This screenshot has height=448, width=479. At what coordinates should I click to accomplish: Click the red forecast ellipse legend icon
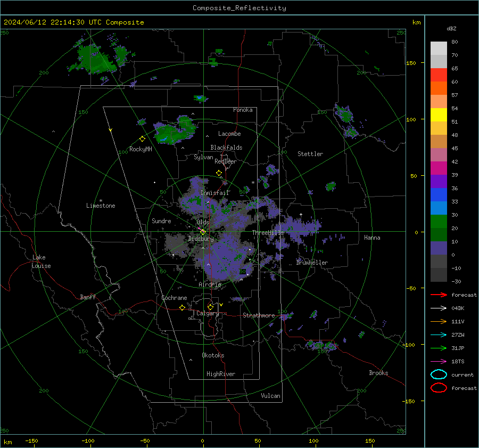(x=439, y=388)
